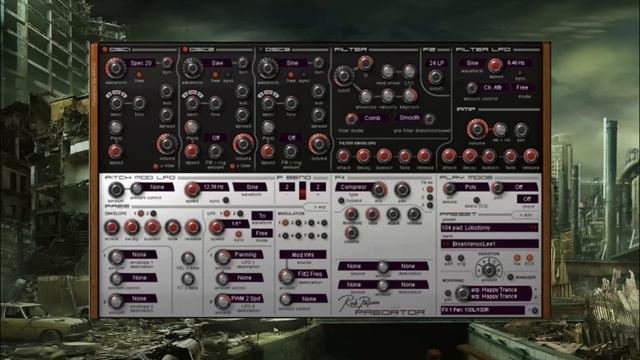Select free envelope 2
This screenshot has width=640, height=360.
coord(153,213)
